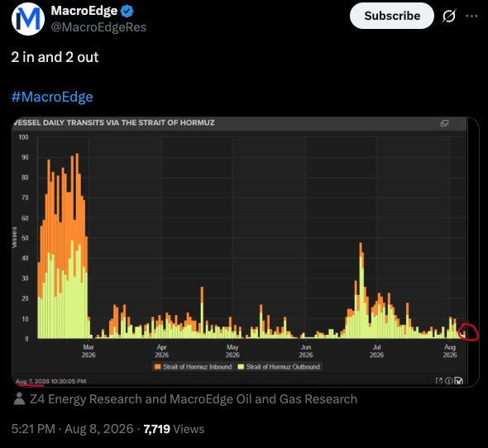Open the Strait of Hormuz chart image
This screenshot has height=448, width=488.
point(246,252)
